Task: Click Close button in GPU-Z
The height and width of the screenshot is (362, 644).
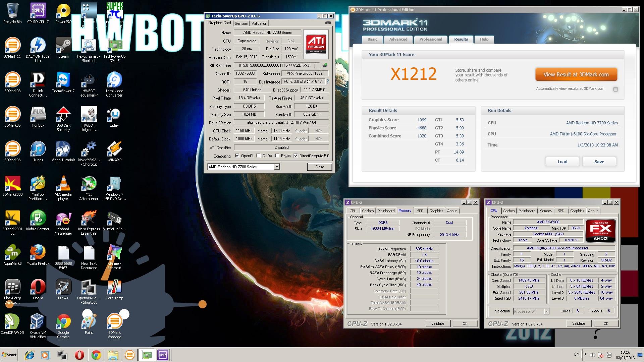Action: (319, 167)
